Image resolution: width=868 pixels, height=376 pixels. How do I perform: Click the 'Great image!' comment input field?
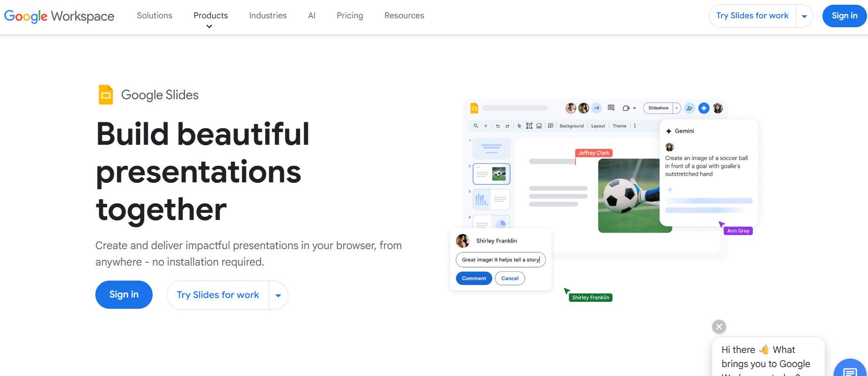501,259
